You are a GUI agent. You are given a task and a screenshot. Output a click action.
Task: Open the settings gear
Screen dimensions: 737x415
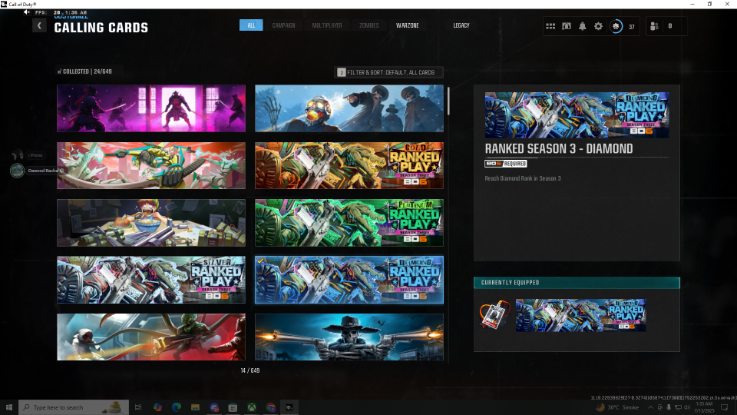598,26
